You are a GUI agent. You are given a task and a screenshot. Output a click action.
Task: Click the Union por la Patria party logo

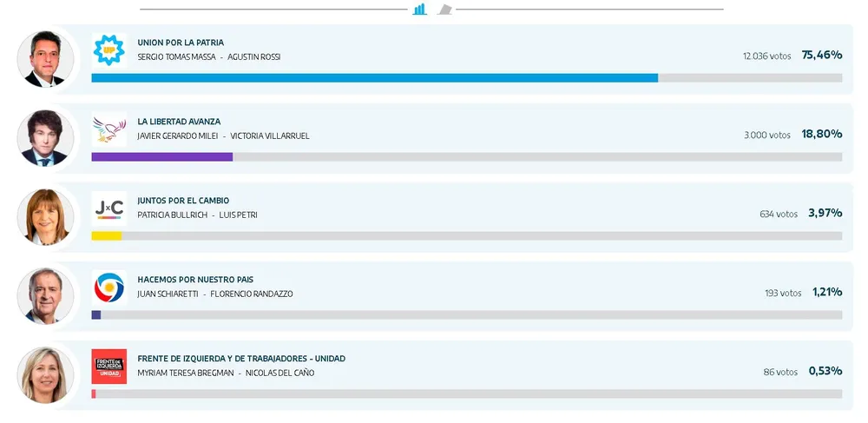(109, 50)
